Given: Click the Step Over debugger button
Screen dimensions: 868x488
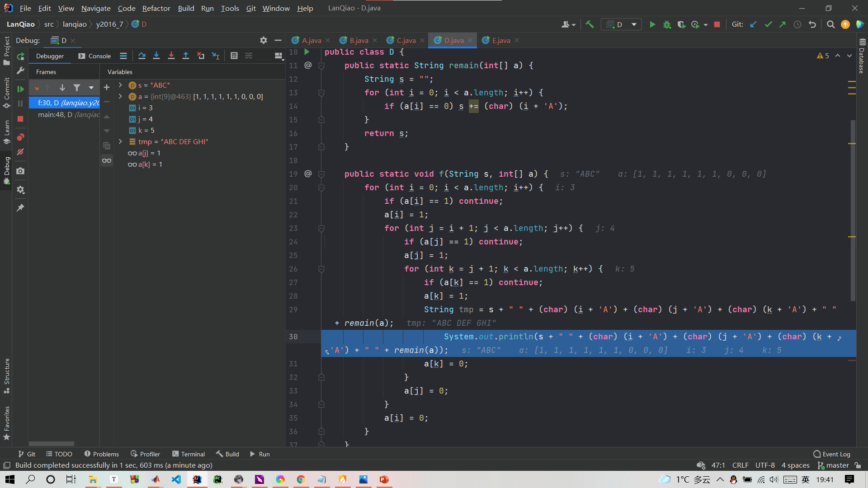Looking at the screenshot, I should pos(142,56).
